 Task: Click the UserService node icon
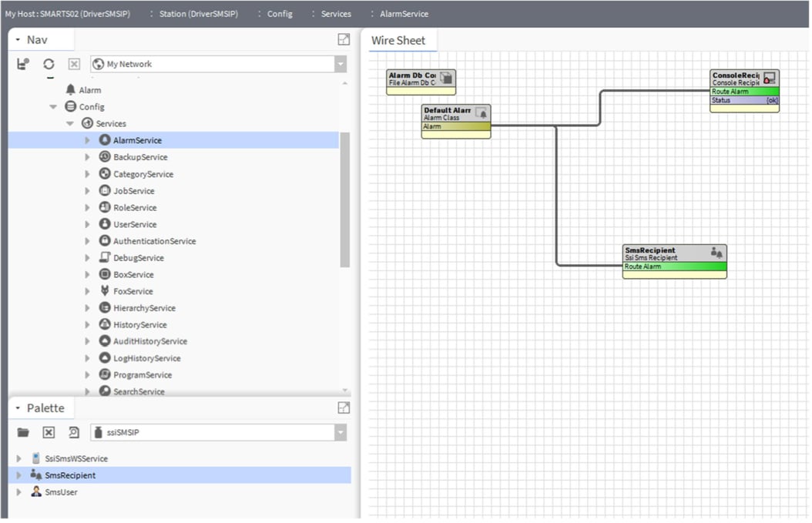coord(105,223)
